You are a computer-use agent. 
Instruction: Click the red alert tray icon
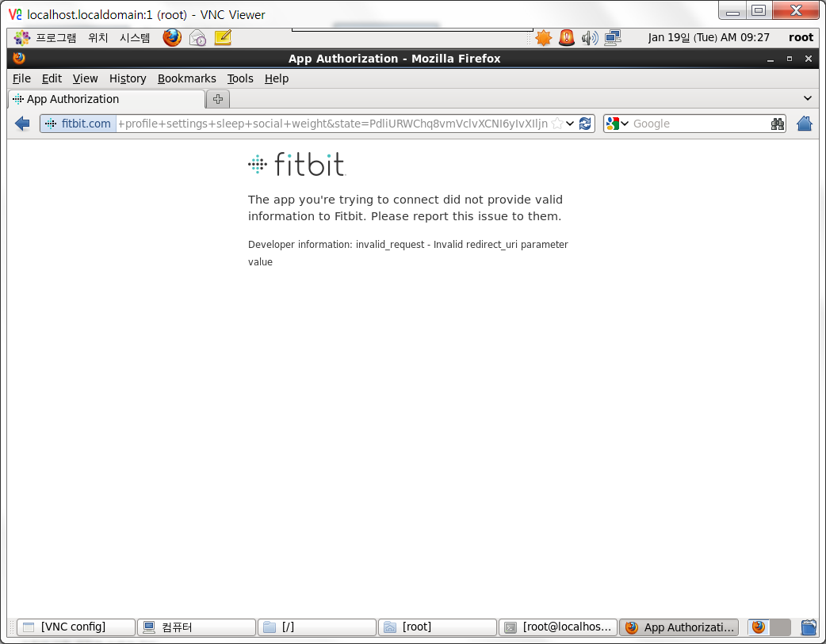pyautogui.click(x=566, y=38)
